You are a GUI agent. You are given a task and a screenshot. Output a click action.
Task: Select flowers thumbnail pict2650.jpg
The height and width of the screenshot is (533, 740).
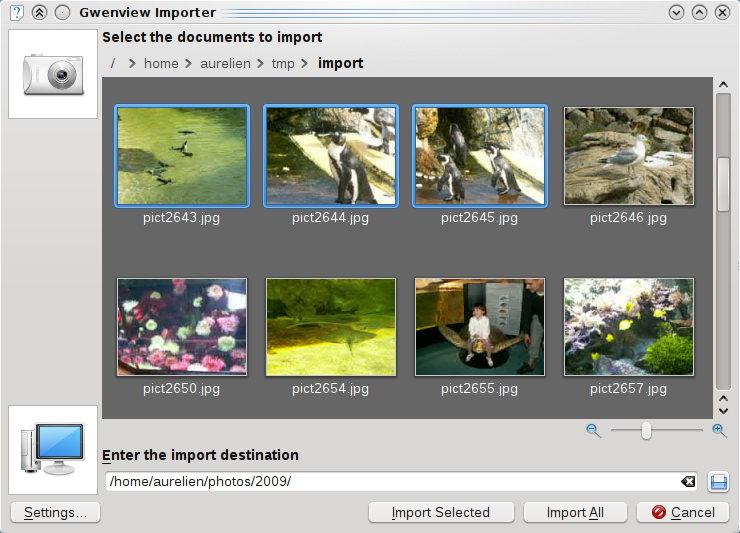coord(182,327)
